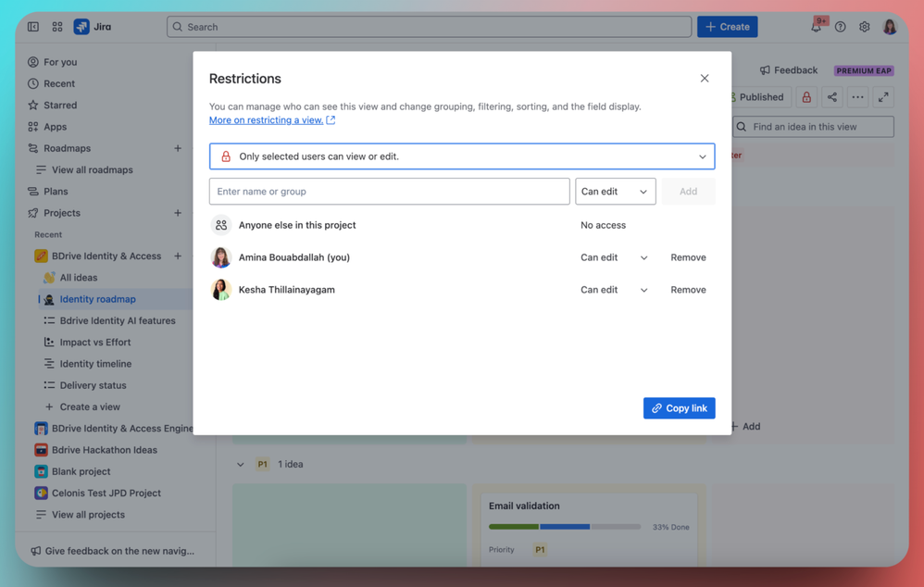Click View all roadmaps

point(92,169)
